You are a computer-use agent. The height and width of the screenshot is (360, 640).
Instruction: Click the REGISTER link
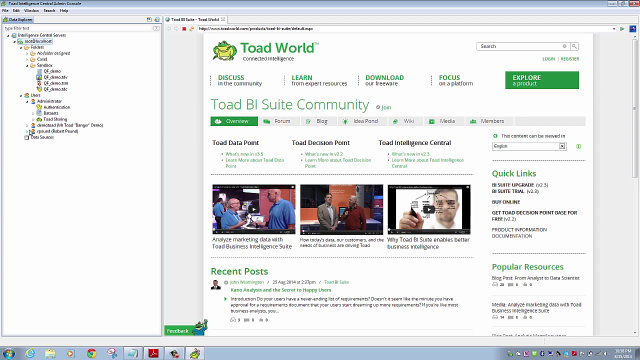point(570,59)
